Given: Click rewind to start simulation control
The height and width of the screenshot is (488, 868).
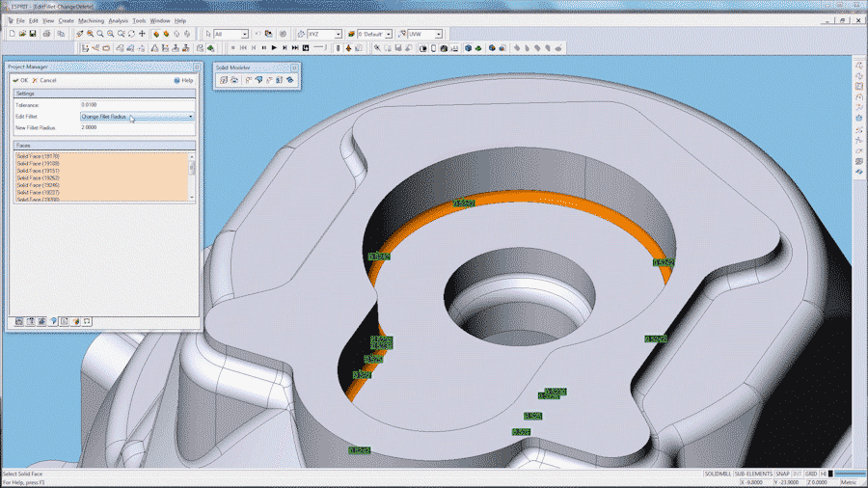Looking at the screenshot, I should [243, 48].
